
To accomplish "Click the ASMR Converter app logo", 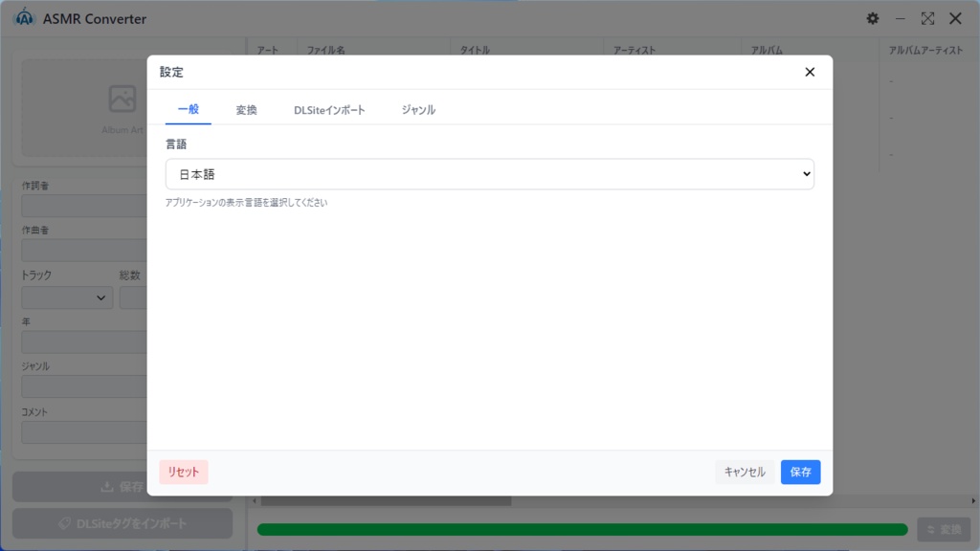I will coord(24,18).
